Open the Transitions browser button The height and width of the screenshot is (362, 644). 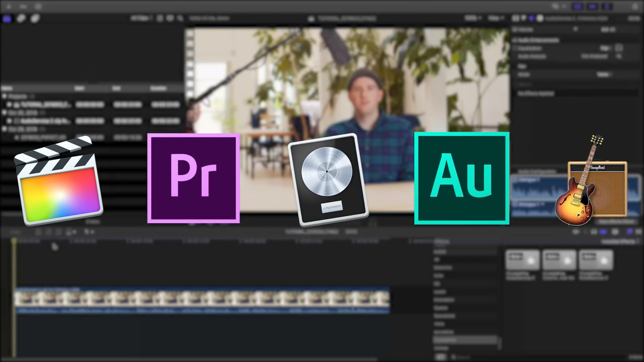click(638, 232)
